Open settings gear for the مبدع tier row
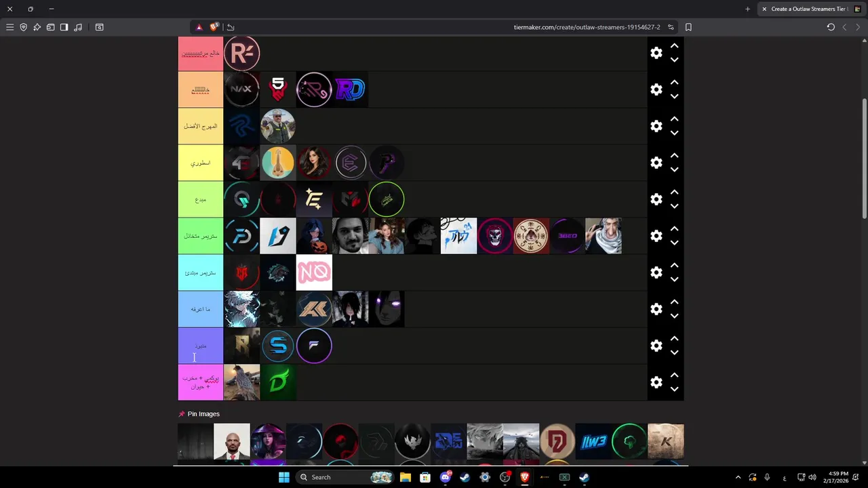 coord(656,199)
